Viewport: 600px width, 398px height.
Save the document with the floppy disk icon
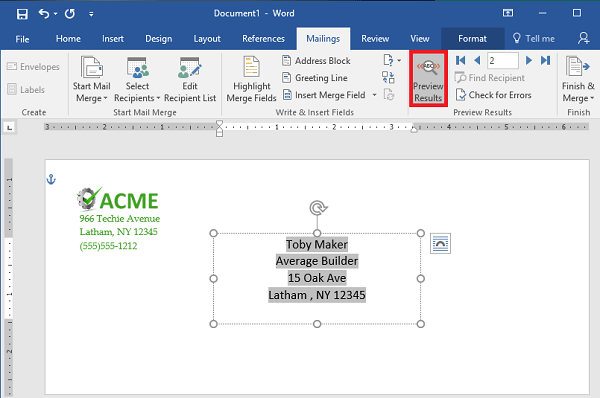[x=22, y=14]
